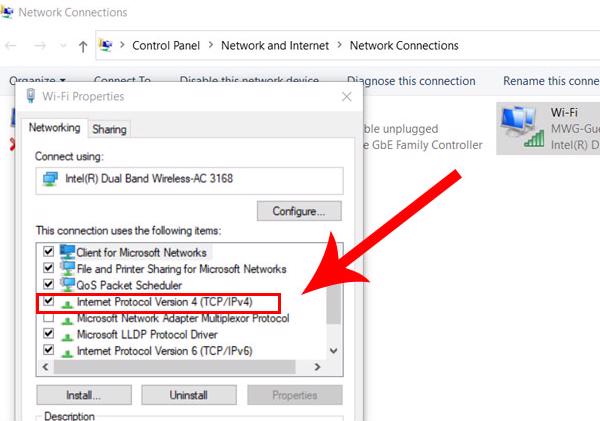Switch to the Sharing tab
The height and width of the screenshot is (421, 600).
point(109,129)
